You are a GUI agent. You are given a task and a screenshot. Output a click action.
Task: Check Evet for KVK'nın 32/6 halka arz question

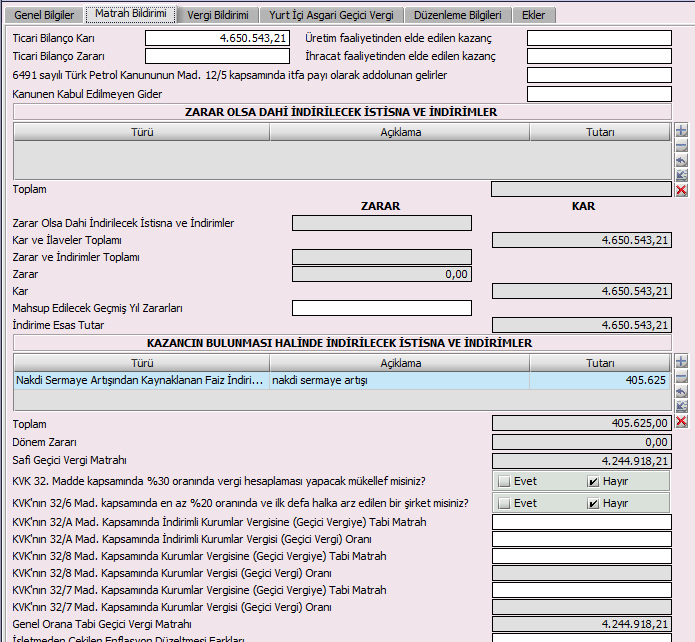504,503
